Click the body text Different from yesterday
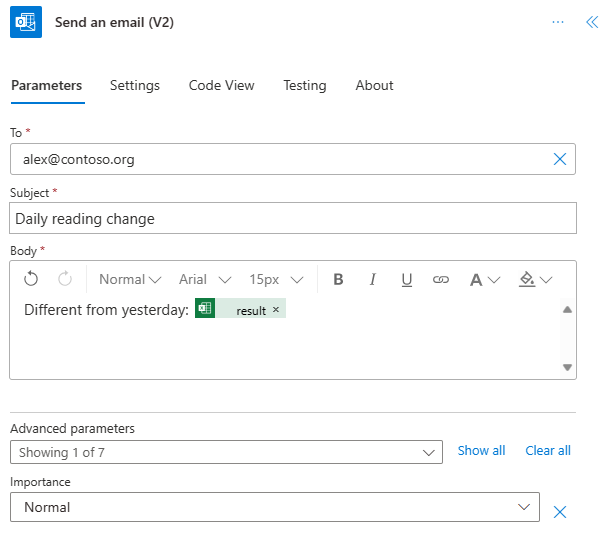This screenshot has height=536, width=604. (x=106, y=310)
